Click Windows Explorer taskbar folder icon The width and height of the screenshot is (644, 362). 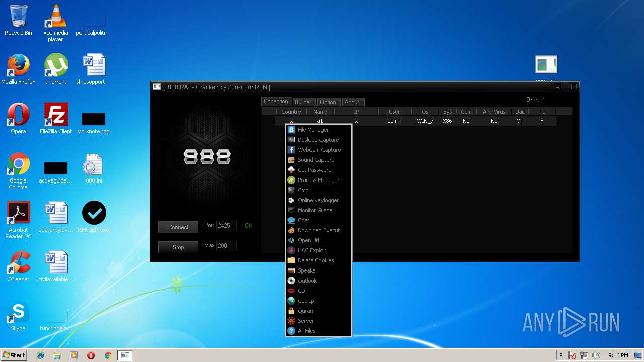pyautogui.click(x=57, y=355)
